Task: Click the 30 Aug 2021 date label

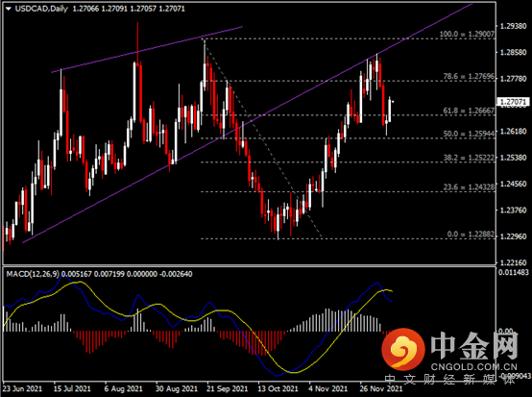Action: click(x=177, y=388)
